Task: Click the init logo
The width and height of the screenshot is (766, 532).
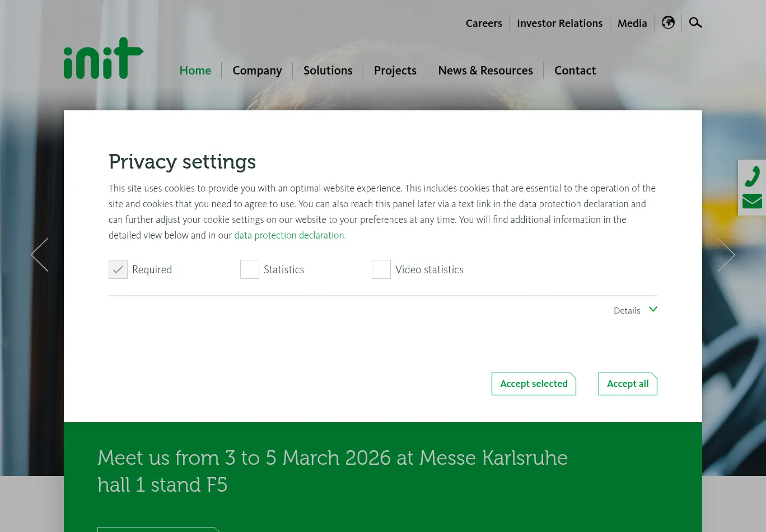Action: coord(104,59)
